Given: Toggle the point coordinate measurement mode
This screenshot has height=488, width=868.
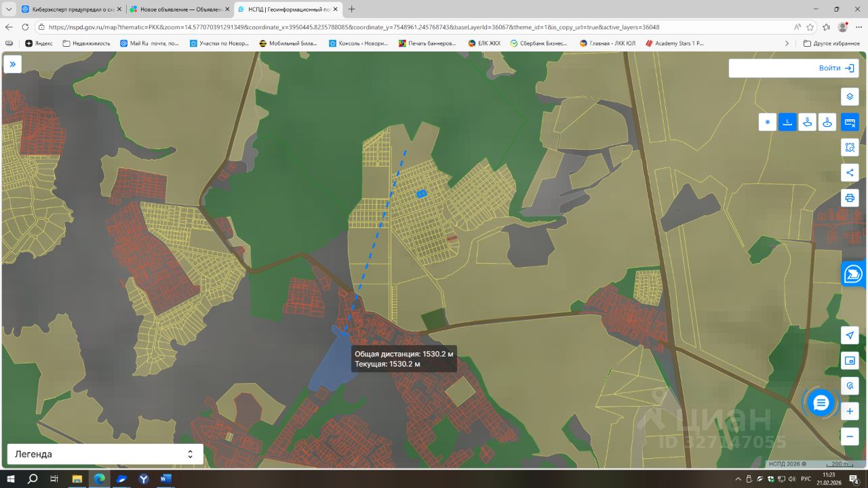Looking at the screenshot, I should point(768,122).
